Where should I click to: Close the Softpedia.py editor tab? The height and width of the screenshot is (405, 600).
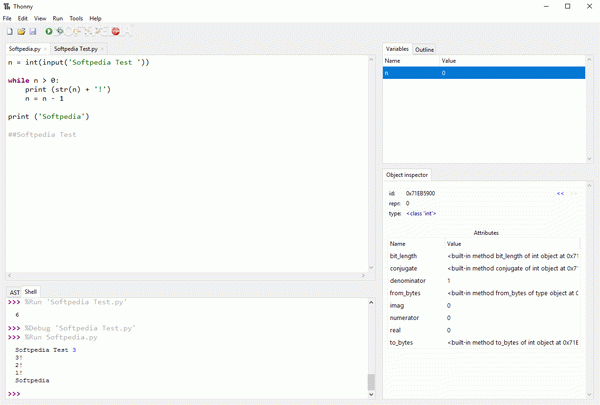point(45,49)
